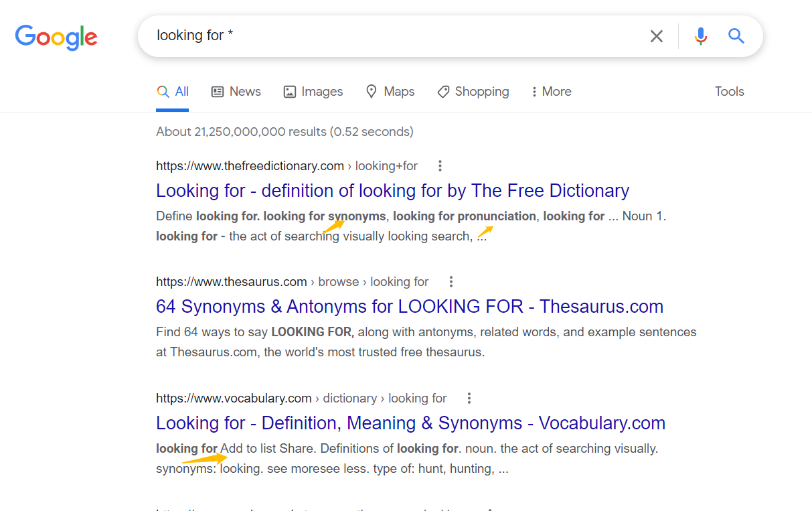Viewport: 812px width, 511px height.
Task: Open three-dot menu for thesaurus.com result
Action: click(x=451, y=281)
